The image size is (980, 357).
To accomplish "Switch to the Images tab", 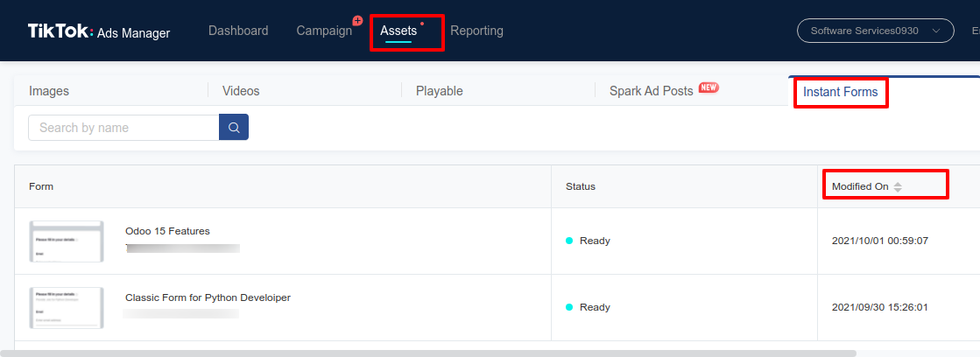I will pos(49,91).
